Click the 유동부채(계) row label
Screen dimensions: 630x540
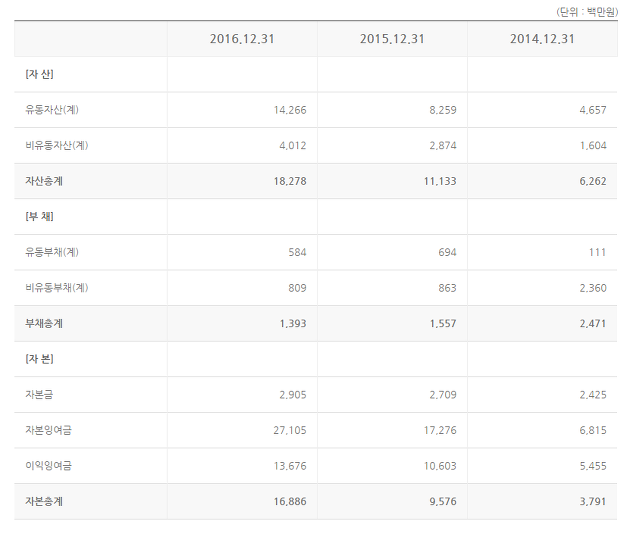click(x=52, y=252)
